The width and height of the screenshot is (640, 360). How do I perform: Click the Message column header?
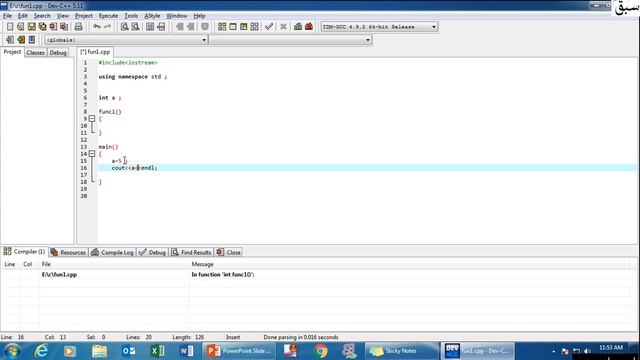202,264
